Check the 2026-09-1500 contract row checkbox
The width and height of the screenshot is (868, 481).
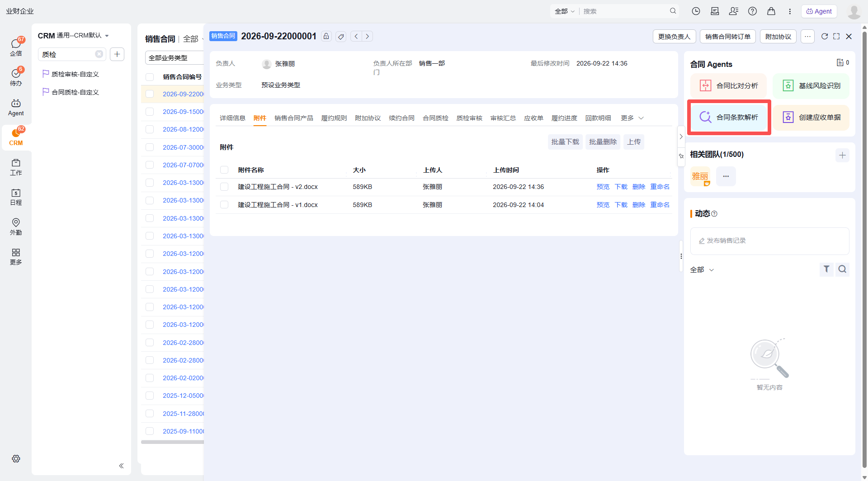(x=150, y=112)
